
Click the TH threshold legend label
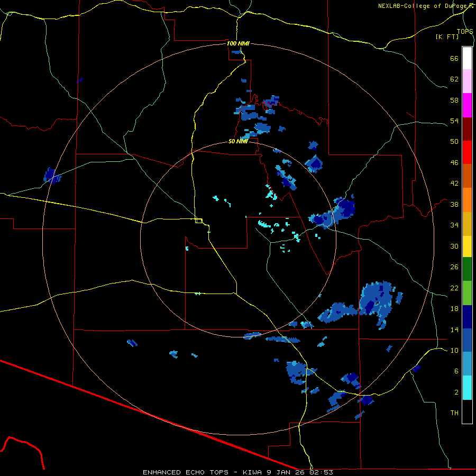[454, 413]
